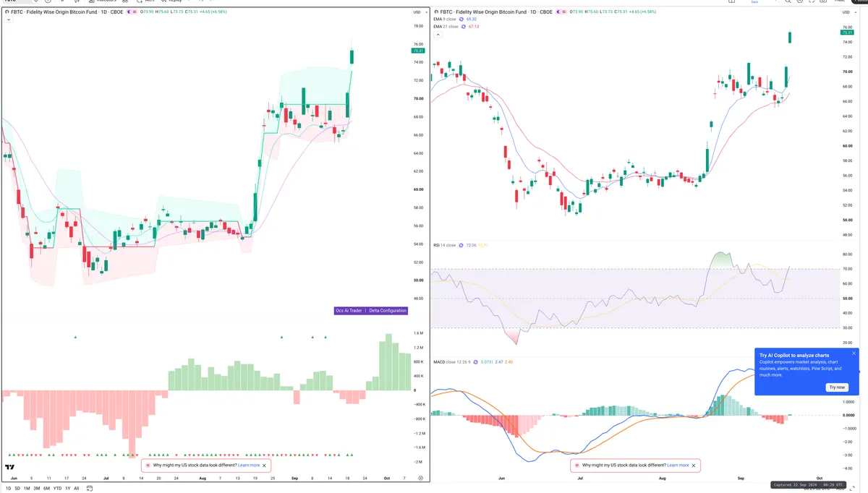The height and width of the screenshot is (493, 868).
Task: Click the 75.31 price tag on right chart
Action: [847, 33]
